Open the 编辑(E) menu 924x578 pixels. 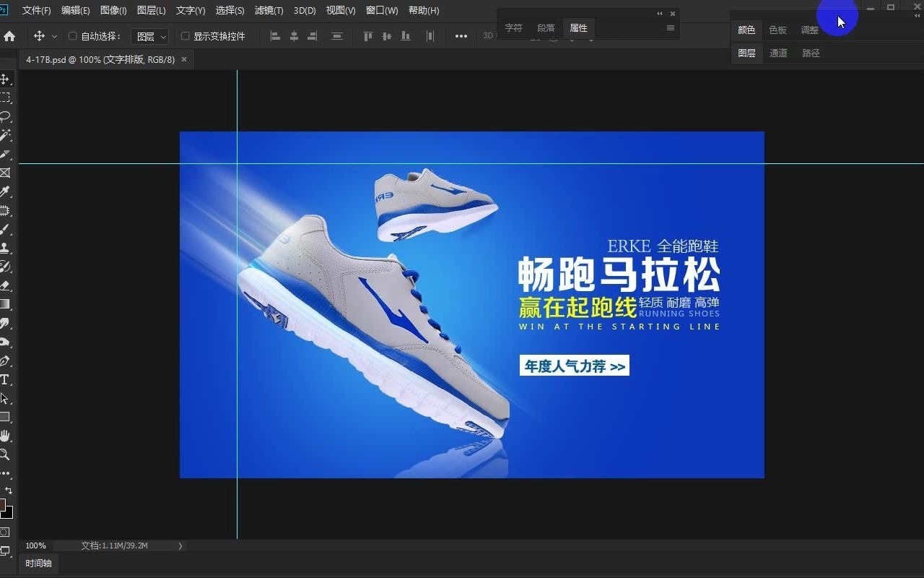pyautogui.click(x=76, y=11)
